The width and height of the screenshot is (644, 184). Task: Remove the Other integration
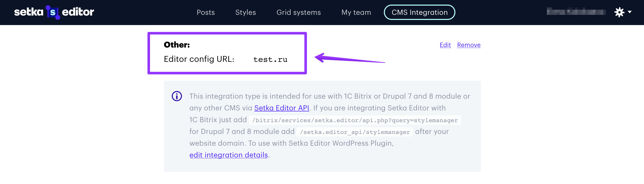[469, 45]
